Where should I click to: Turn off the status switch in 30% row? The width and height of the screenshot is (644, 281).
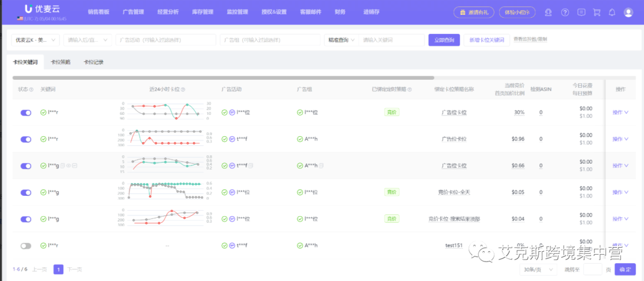pos(26,113)
